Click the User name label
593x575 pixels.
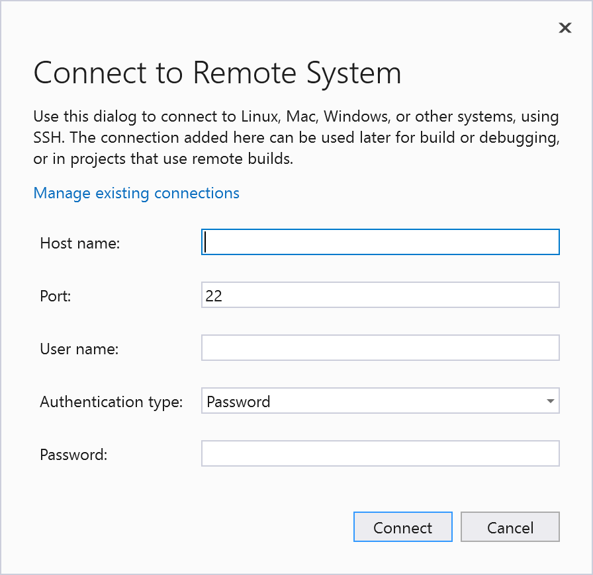point(79,349)
